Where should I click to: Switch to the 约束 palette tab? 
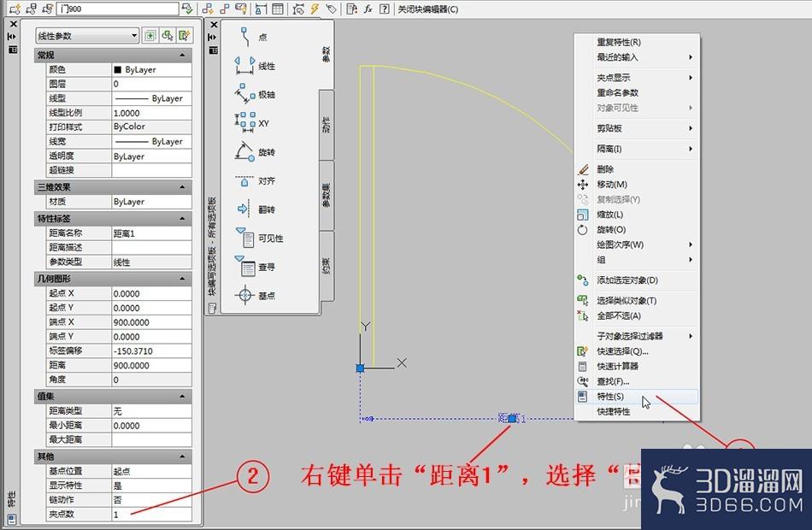point(327,266)
